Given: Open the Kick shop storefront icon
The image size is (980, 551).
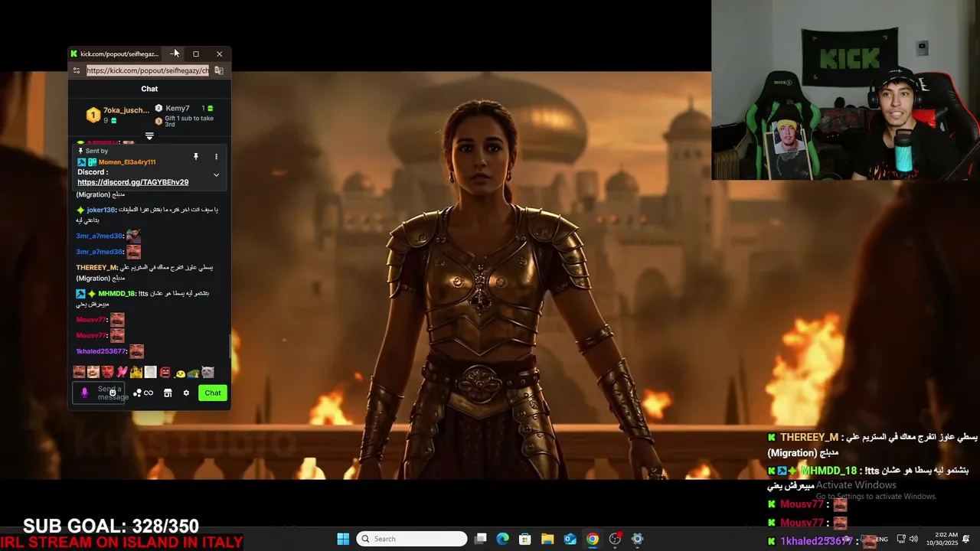Looking at the screenshot, I should 168,393.
